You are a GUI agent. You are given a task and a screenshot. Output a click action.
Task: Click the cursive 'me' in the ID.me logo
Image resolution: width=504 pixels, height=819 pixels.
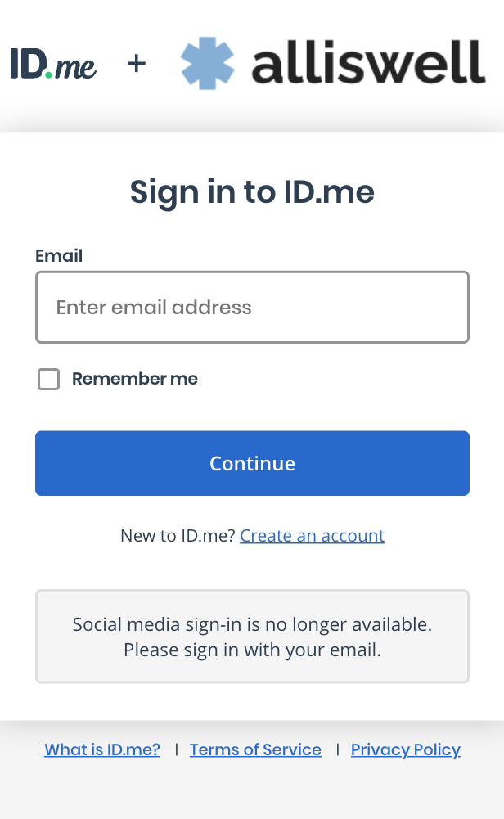[x=76, y=67]
